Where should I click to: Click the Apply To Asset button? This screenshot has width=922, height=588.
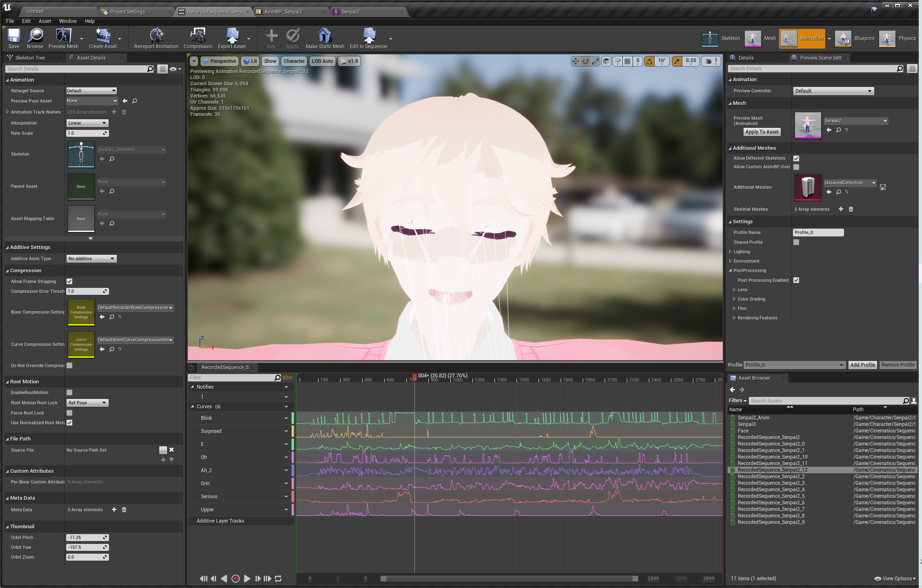tap(762, 132)
